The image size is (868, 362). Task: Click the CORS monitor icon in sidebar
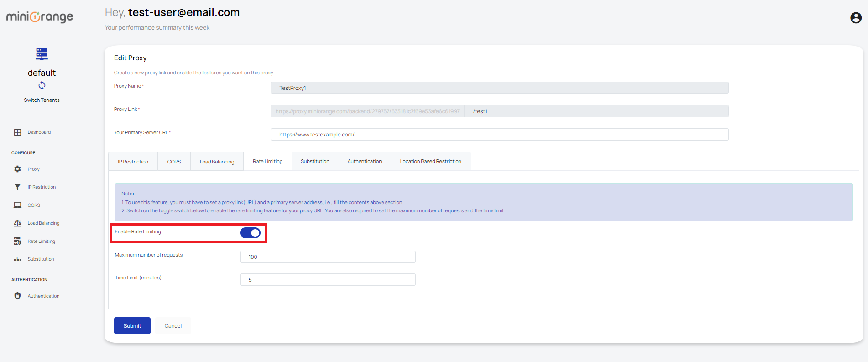pyautogui.click(x=17, y=205)
